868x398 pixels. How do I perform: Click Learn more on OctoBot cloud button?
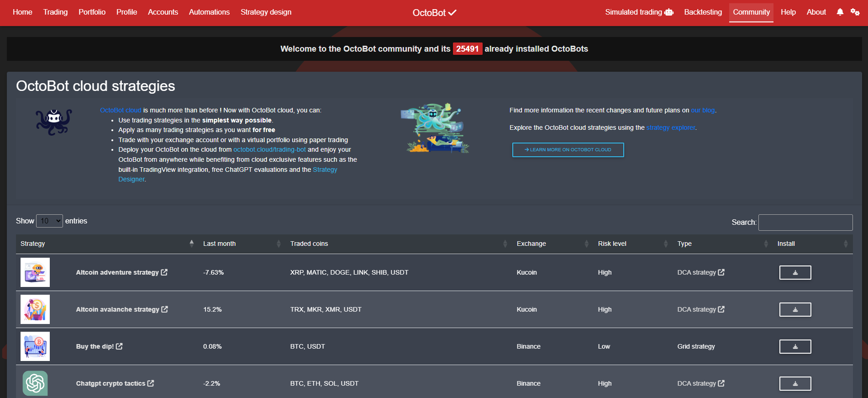click(568, 150)
